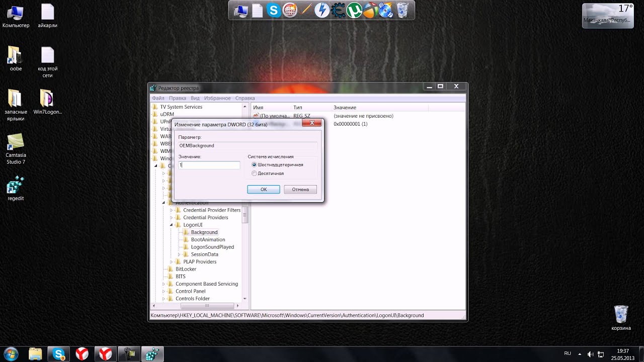Image resolution: width=644 pixels, height=362 pixels.
Task: Open Explorer folder icon in taskbar
Action: tap(35, 354)
